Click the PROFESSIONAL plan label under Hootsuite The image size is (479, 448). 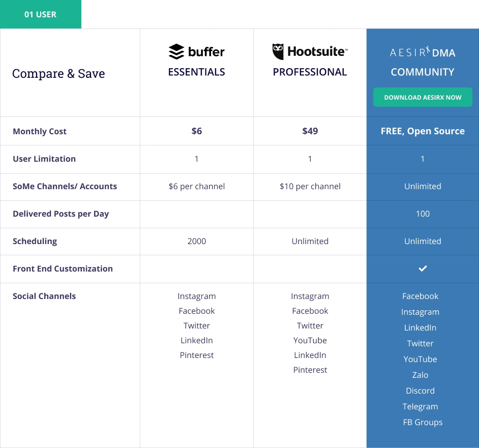[310, 72]
